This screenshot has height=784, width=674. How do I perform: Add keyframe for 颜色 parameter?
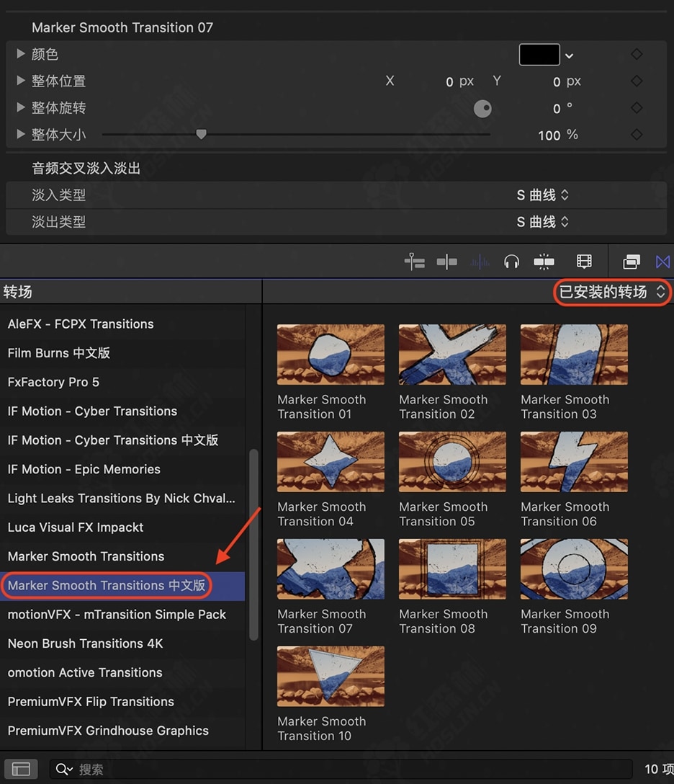click(637, 54)
